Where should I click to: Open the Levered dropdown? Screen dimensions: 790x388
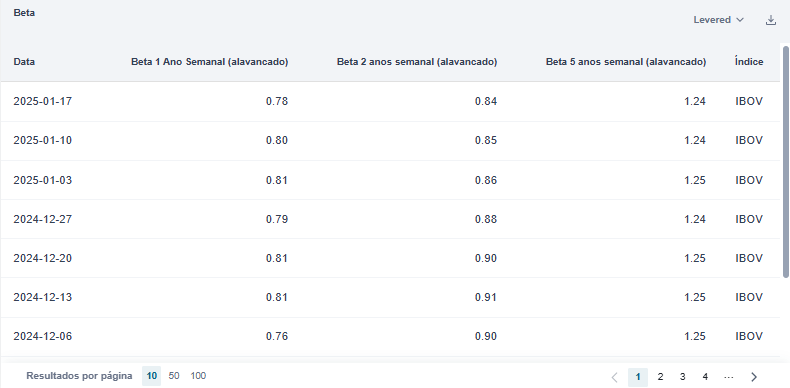(718, 20)
